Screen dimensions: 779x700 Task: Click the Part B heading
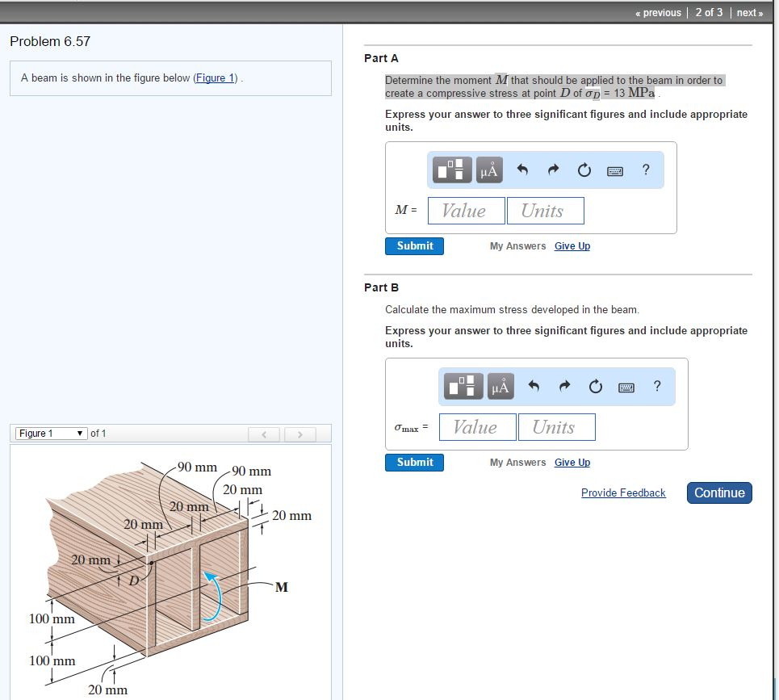coord(381,287)
